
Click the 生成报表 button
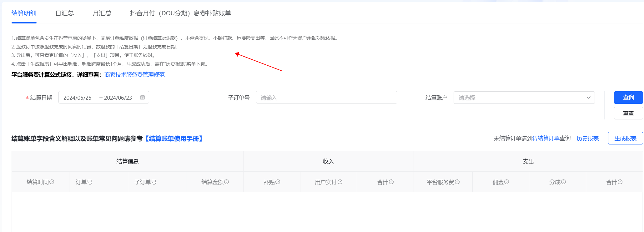625,138
